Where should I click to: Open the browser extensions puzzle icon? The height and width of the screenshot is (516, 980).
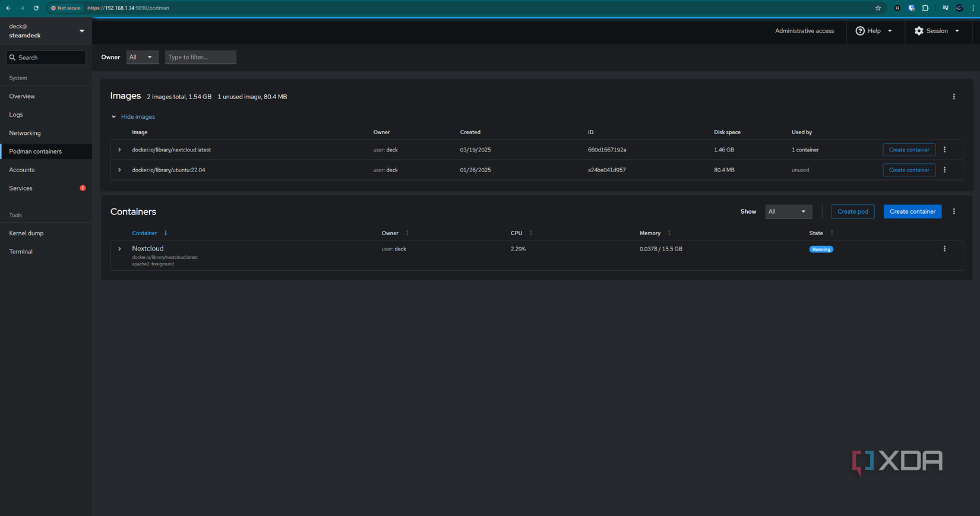(925, 8)
